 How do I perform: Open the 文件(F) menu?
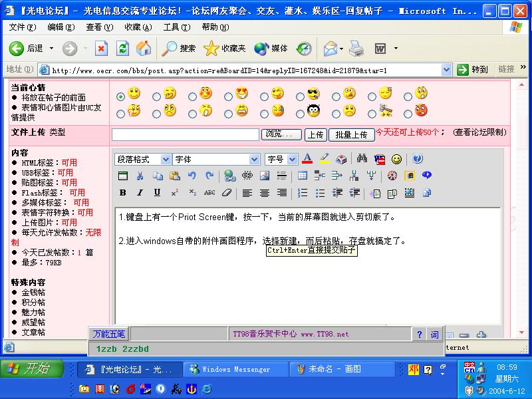click(x=23, y=27)
